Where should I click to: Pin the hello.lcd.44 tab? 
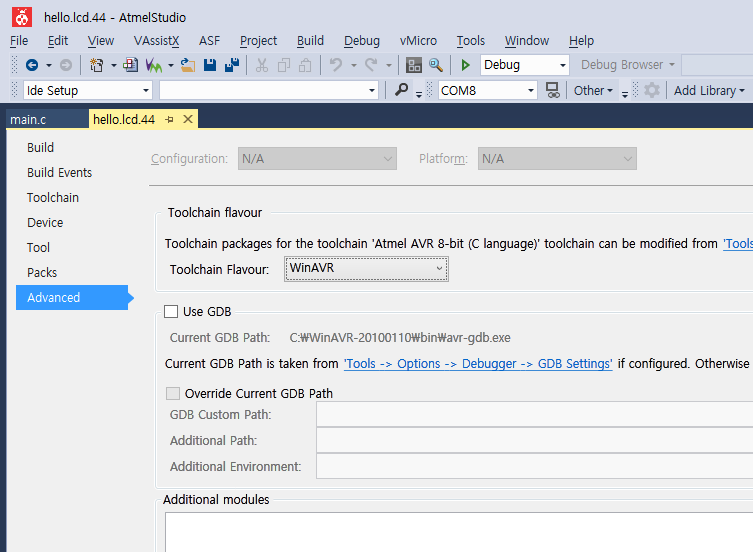[169, 120]
